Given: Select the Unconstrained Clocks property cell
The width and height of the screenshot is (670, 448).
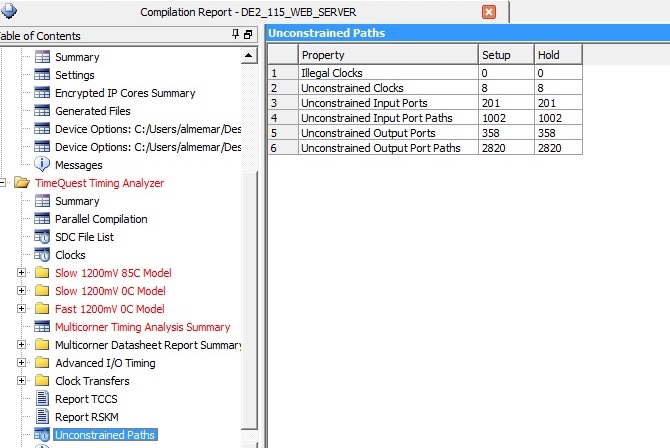Looking at the screenshot, I should (388, 88).
